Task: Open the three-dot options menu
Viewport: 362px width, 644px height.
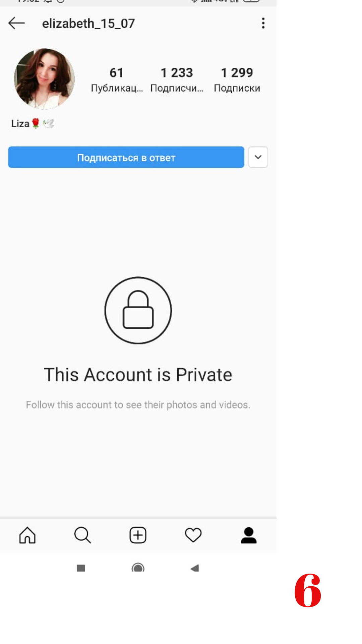Action: click(x=263, y=23)
